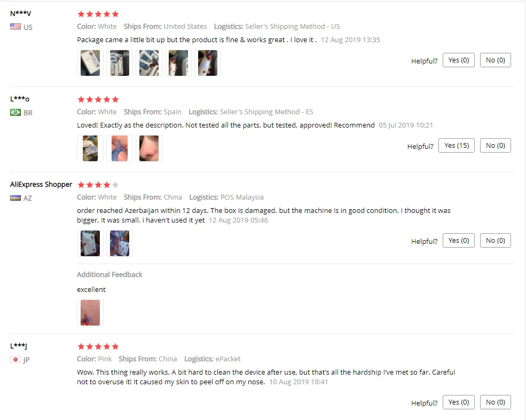Open third photo in N***V's review

149,63
